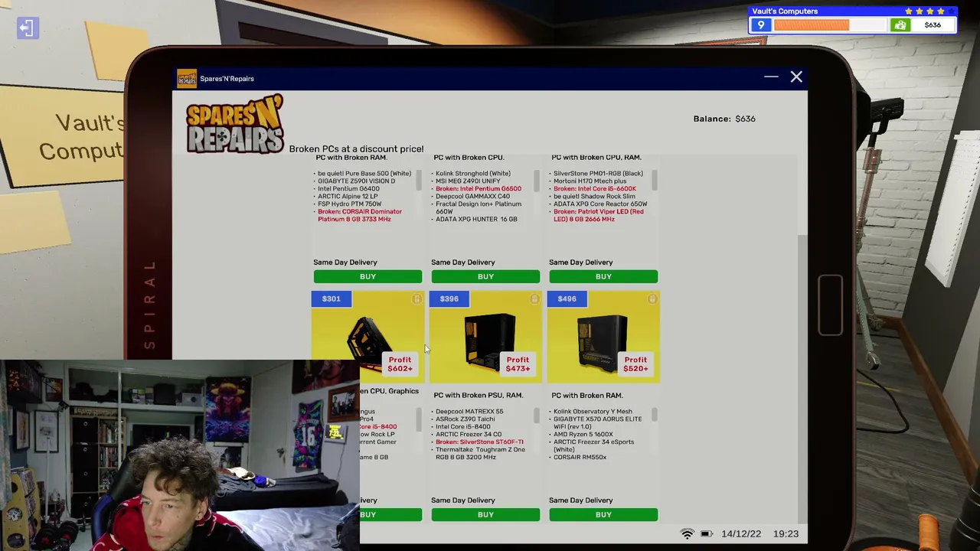980x551 pixels.
Task: Buy the PC with Broken CPU
Action: tap(485, 276)
